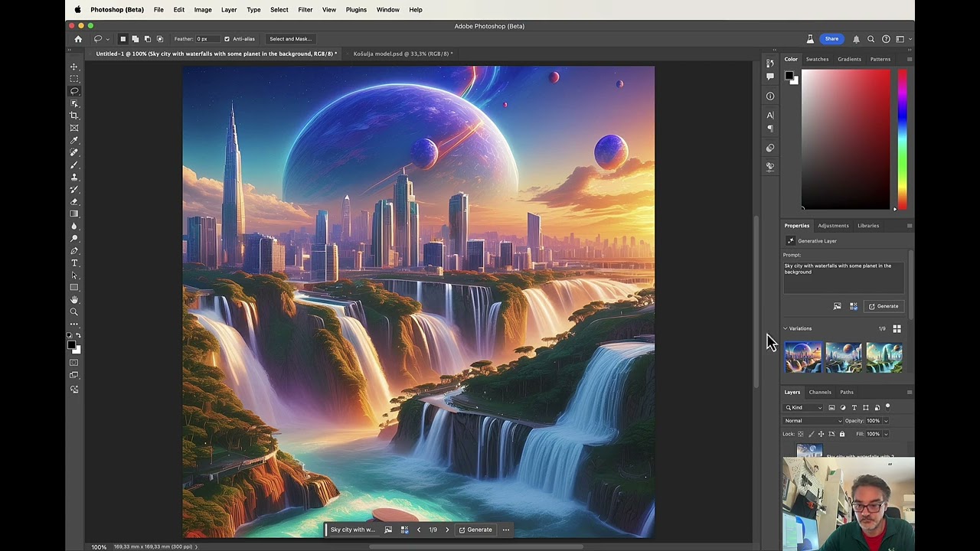Open the Opacity dropdown in Layers panel
The width and height of the screenshot is (980, 551).
(887, 420)
